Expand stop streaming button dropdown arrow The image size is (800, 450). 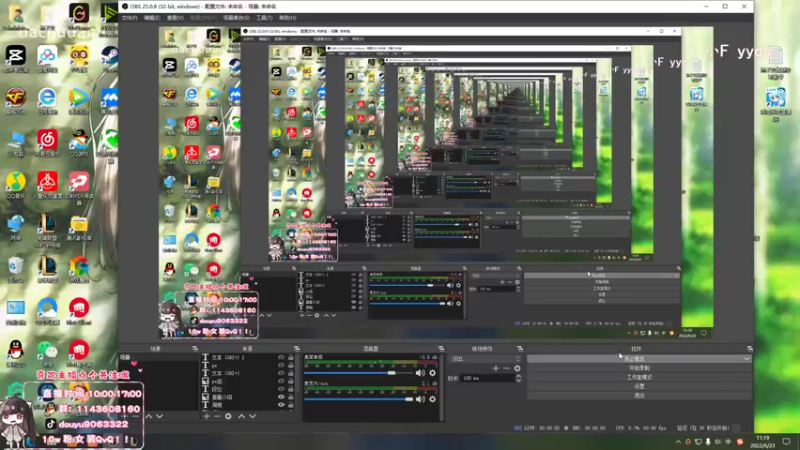pos(746,359)
